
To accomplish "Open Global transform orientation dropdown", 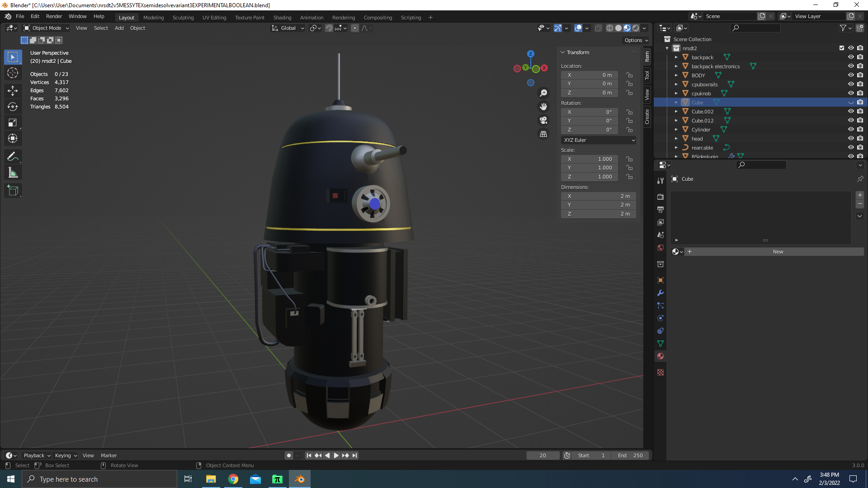I will [288, 28].
